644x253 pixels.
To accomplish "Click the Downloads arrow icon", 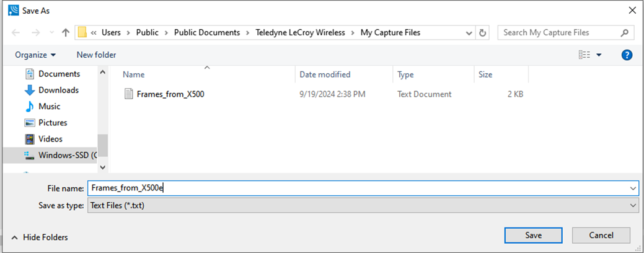I will 30,90.
